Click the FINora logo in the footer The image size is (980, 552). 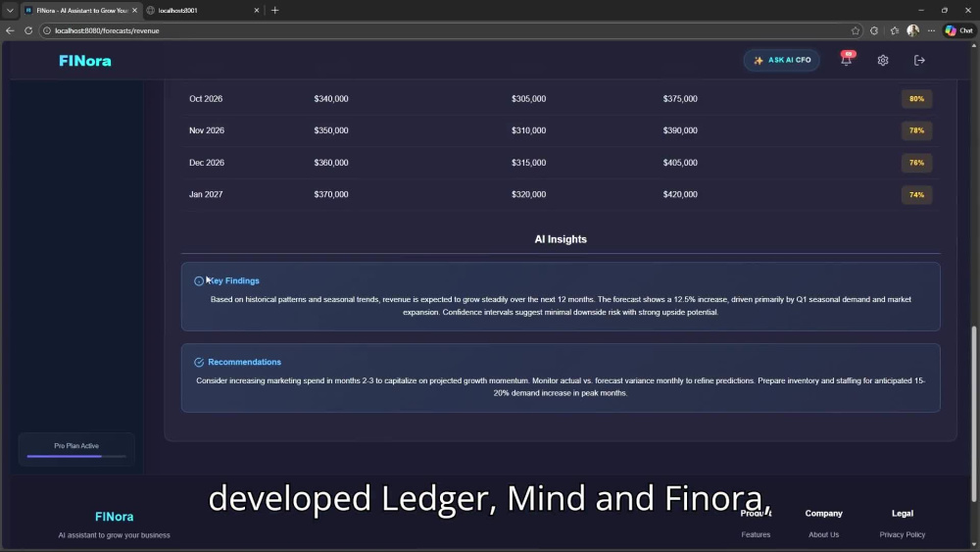[115, 517]
